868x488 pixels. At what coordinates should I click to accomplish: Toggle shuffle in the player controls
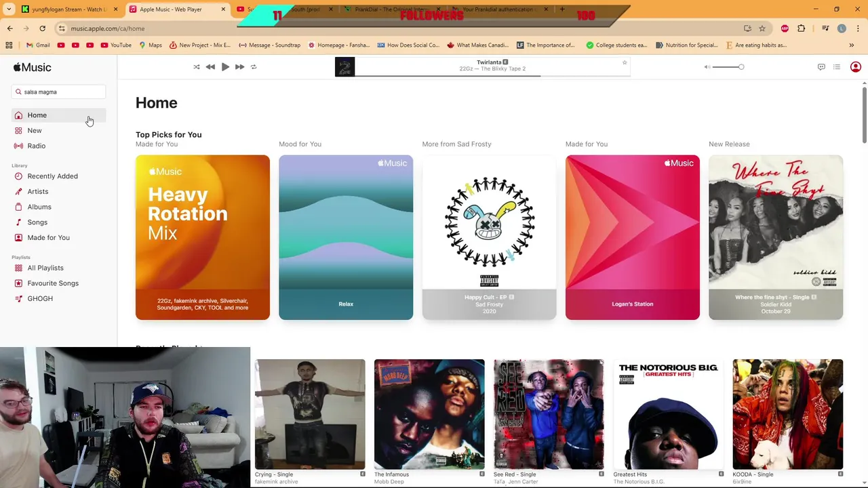(197, 67)
